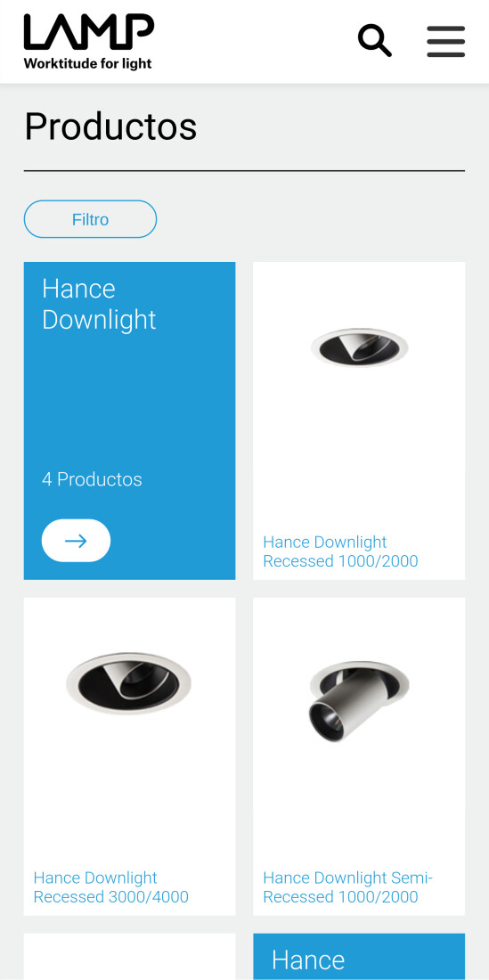Open the search magnifier icon
Screen dimensions: 489x980
(375, 41)
